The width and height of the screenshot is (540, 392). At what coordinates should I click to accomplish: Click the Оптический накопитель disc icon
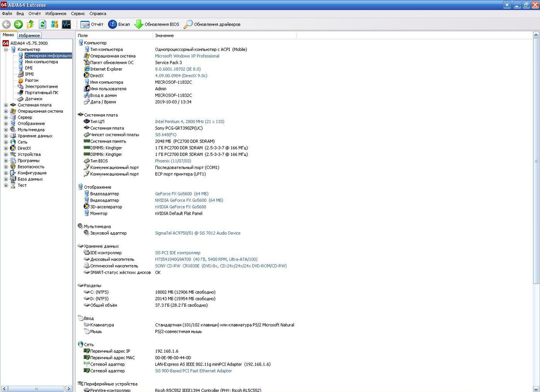coord(87,266)
